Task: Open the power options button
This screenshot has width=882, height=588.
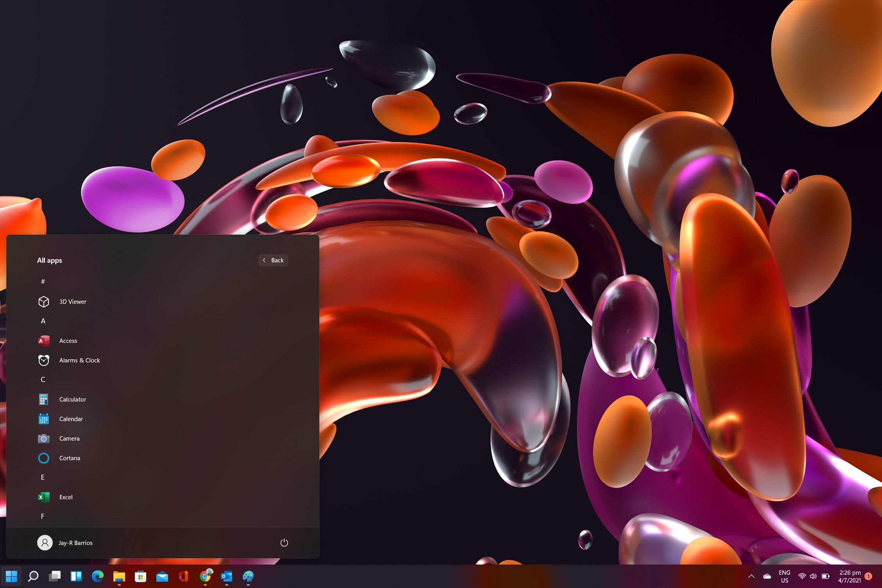Action: 284,542
